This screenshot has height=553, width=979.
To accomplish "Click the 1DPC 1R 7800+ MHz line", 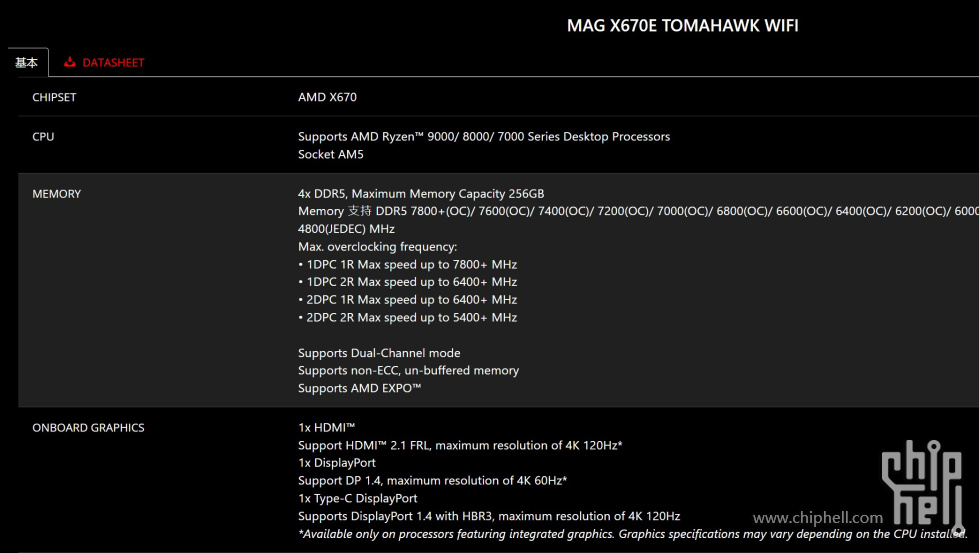I will (407, 265).
